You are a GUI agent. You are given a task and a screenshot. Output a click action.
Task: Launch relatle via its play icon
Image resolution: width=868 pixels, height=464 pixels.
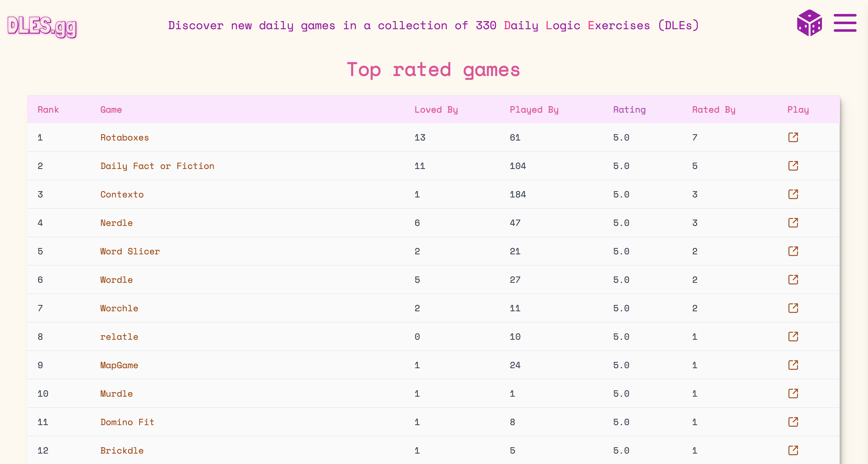click(793, 336)
